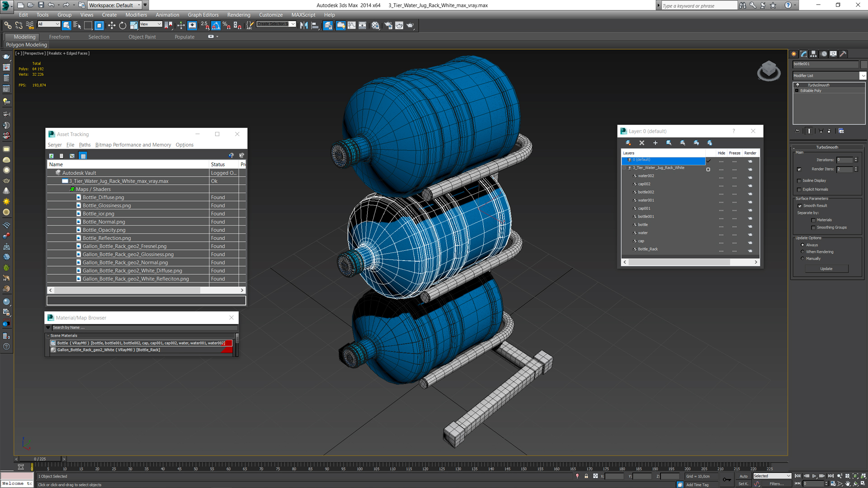Collapse the 3_Tier_Water_Jug_Rack_White layer
Screen dimensions: 868x488
coord(624,168)
